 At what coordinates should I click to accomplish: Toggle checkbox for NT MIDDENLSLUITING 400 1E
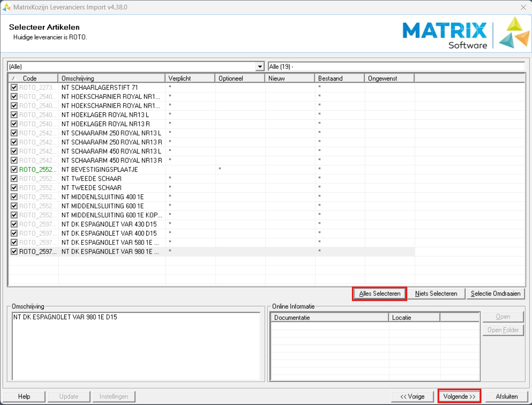tap(14, 197)
